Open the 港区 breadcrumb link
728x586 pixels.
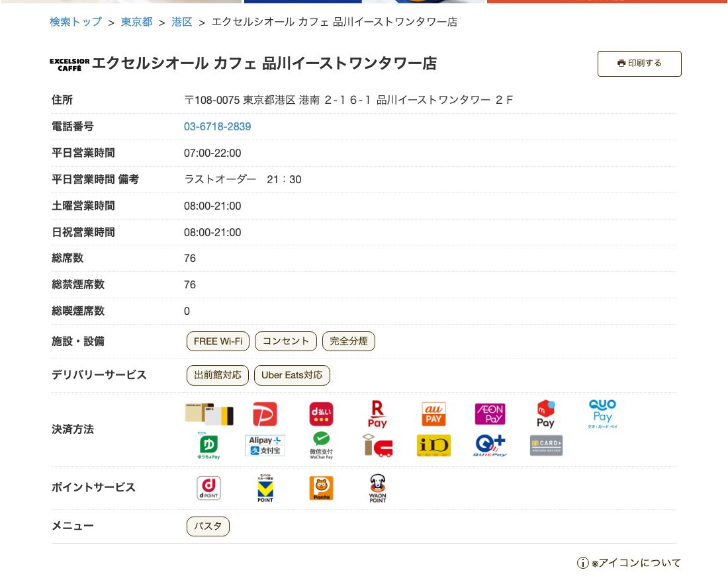[181, 22]
